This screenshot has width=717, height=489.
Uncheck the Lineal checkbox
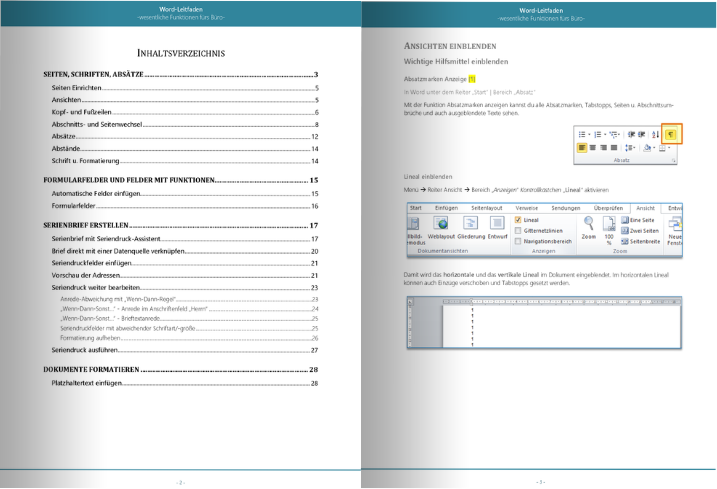(x=518, y=220)
